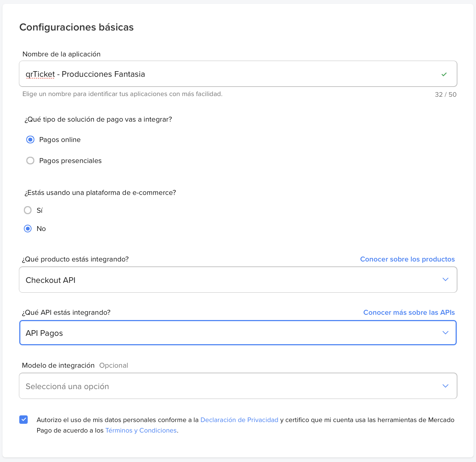Click the Configuraciones básicas heading
This screenshot has width=476, height=462.
tap(76, 27)
